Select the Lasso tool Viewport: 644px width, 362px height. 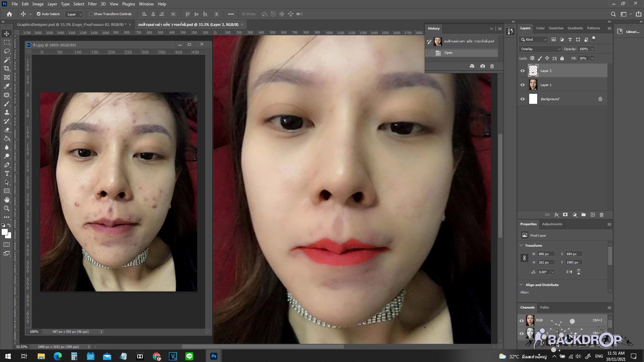[7, 51]
